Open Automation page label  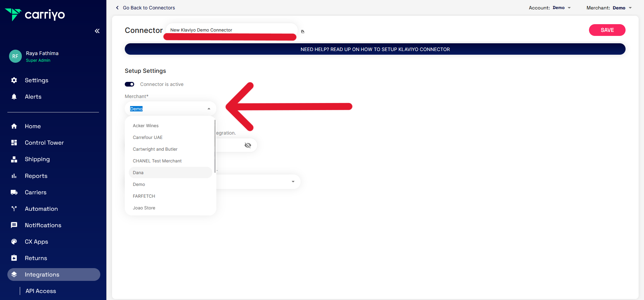coord(41,209)
